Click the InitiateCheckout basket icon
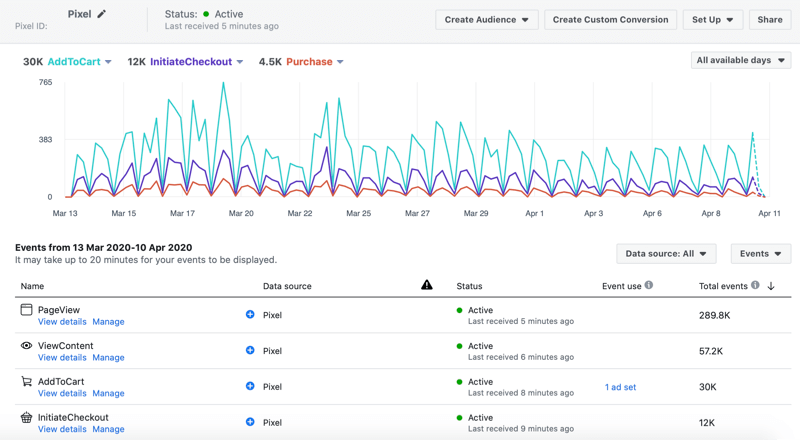Viewport: 800px width, 440px height. (27, 418)
